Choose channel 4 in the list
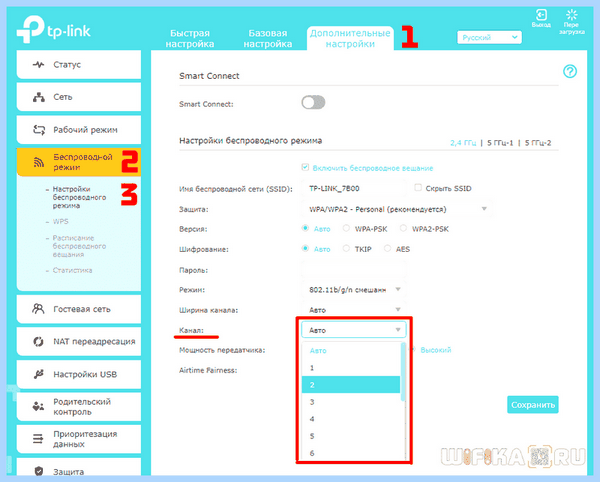600x482 pixels. pos(351,419)
